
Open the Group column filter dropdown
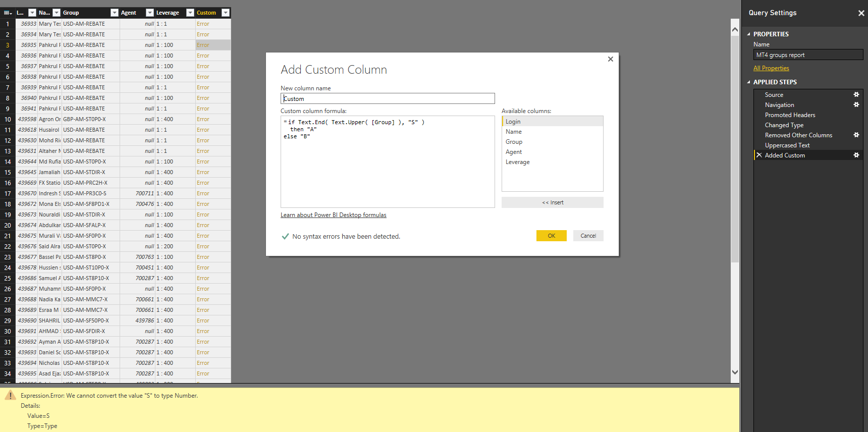point(115,13)
